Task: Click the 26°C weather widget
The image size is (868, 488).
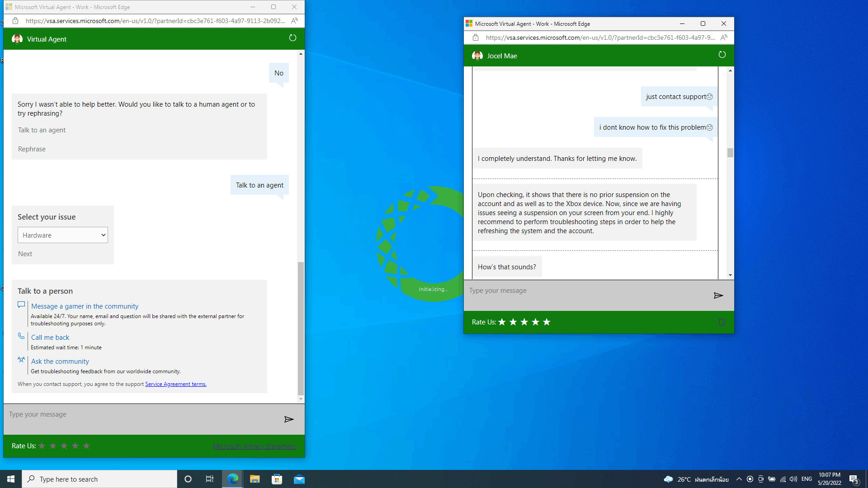Action: point(696,479)
